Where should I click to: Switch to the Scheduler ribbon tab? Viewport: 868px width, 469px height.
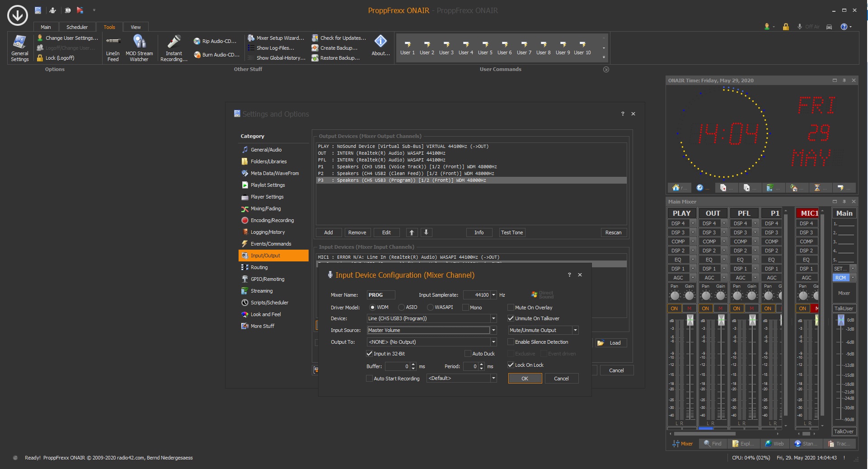[77, 27]
